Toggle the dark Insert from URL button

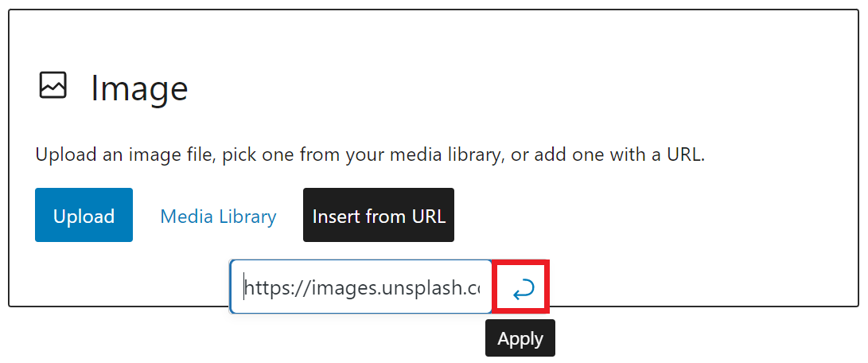[x=379, y=216]
